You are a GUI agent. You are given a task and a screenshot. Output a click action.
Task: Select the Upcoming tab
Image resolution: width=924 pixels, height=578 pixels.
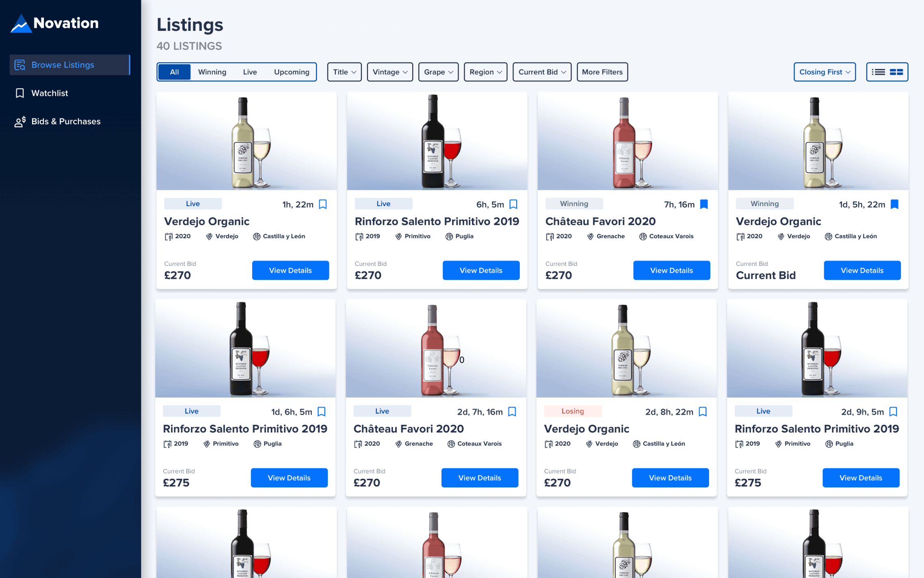[291, 72]
